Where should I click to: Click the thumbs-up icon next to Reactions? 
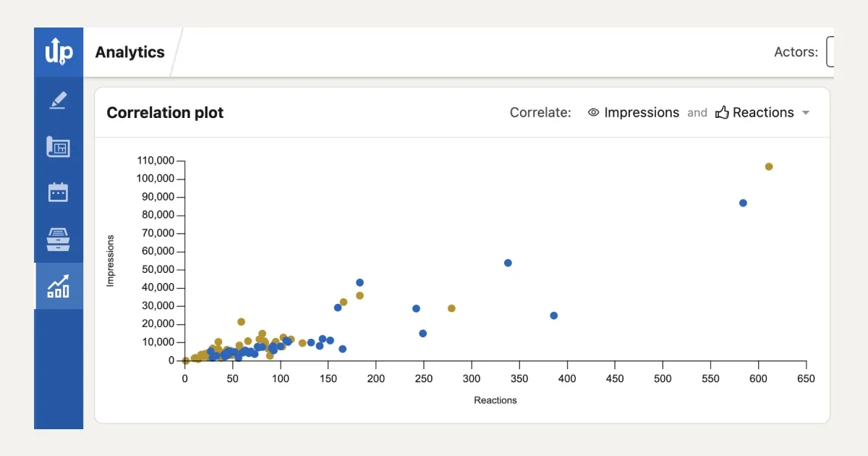click(x=723, y=112)
